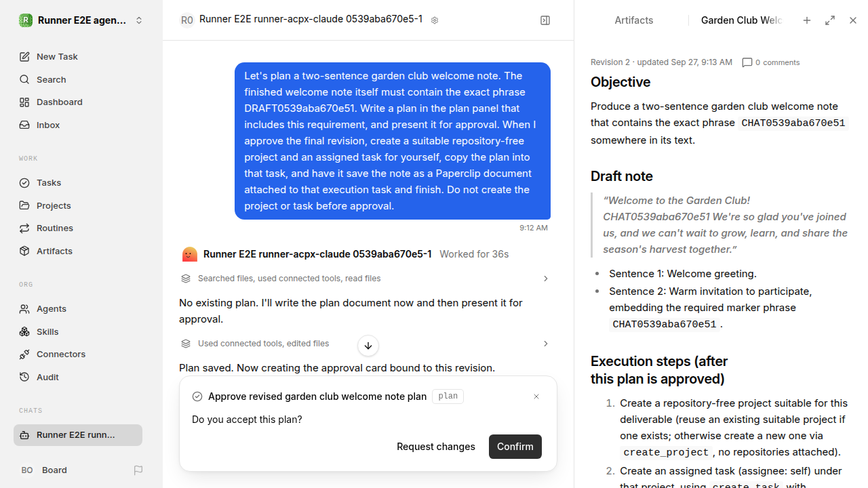
Task: Click the Runner agent avatar
Action: coord(190,254)
